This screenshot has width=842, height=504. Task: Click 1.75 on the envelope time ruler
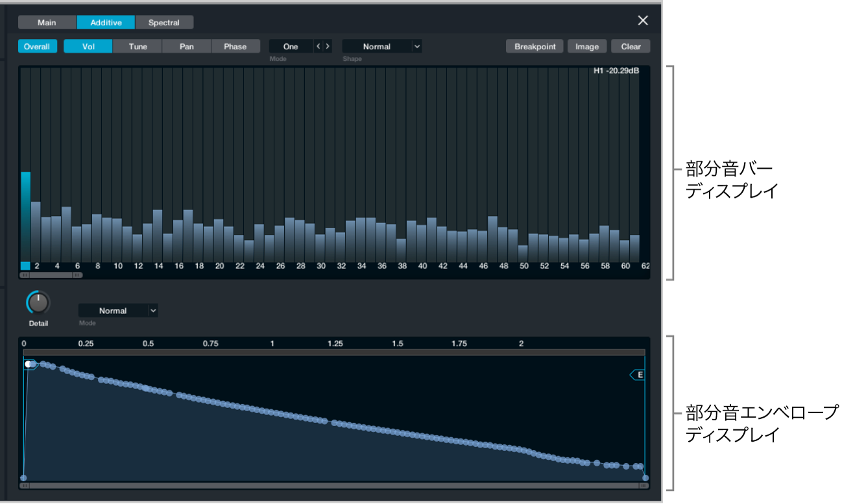coord(459,344)
